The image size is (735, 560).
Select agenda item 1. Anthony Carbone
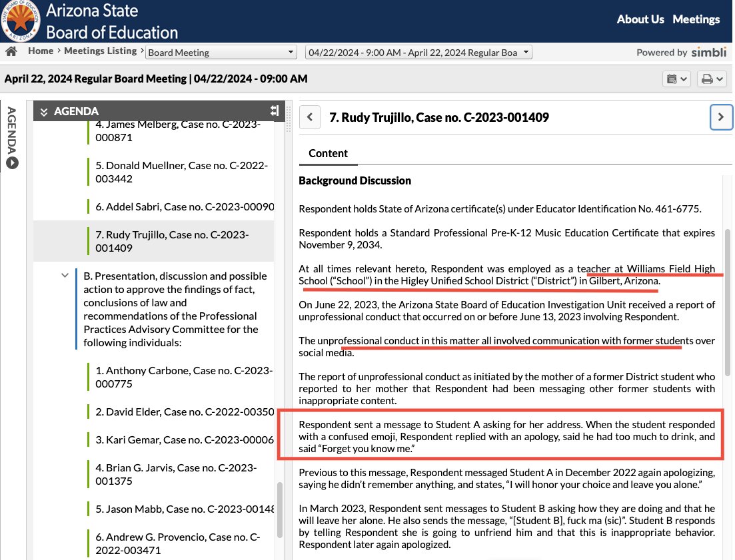click(x=184, y=377)
